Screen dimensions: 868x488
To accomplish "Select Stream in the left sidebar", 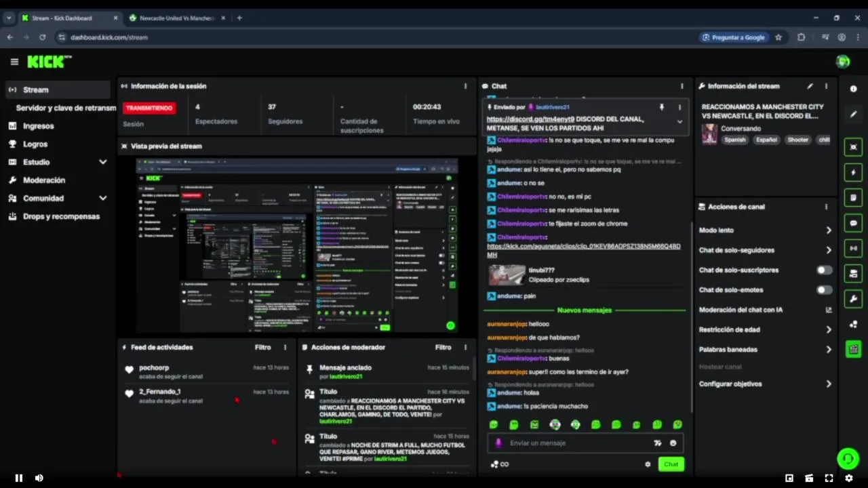I will coord(58,89).
